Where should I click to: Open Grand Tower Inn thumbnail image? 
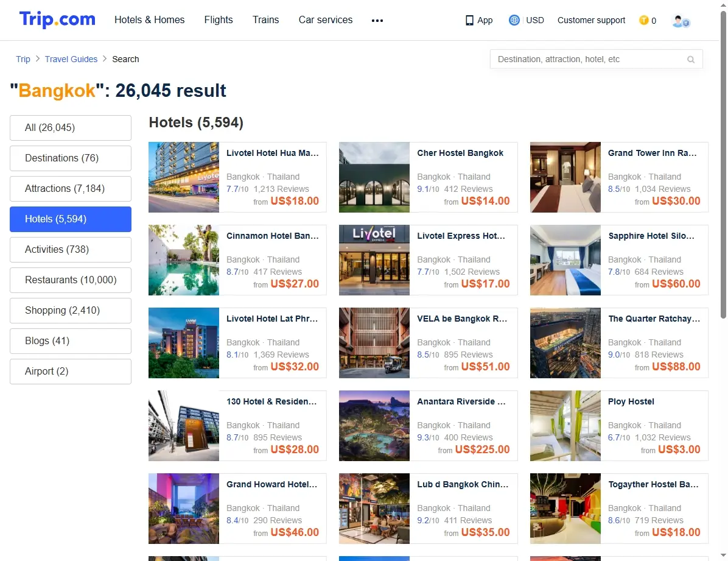pos(565,177)
